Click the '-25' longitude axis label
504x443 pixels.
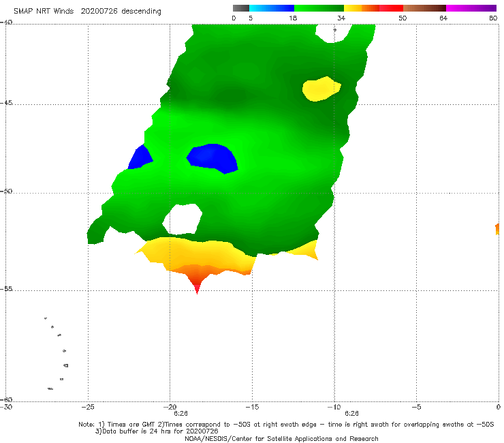[x=88, y=407]
